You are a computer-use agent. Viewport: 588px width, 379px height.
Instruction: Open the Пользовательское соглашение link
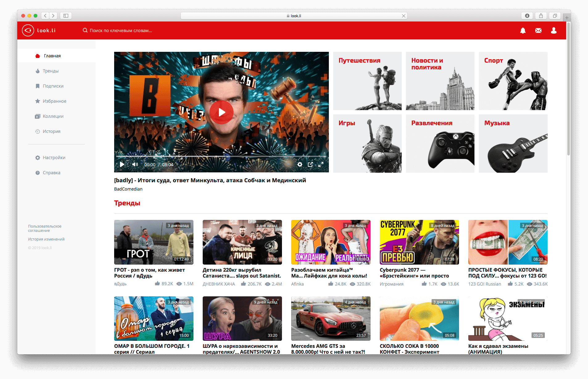(x=44, y=228)
